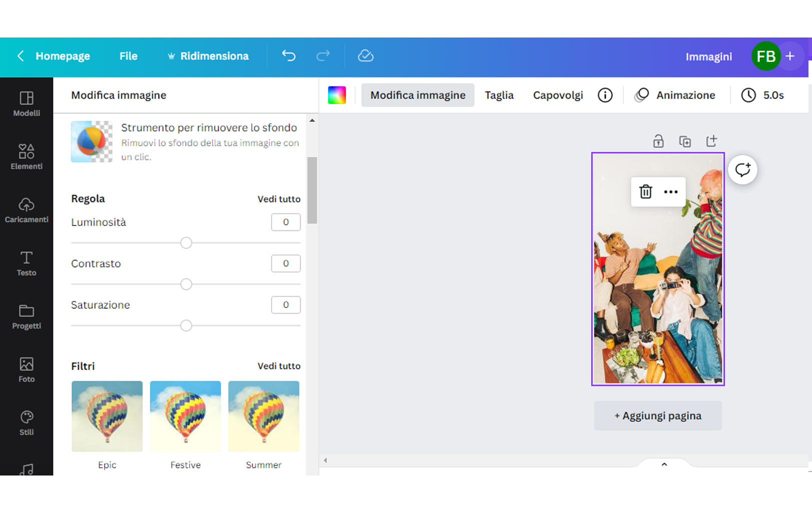This screenshot has width=812, height=519.
Task: Open the music note audio panel
Action: [27, 469]
